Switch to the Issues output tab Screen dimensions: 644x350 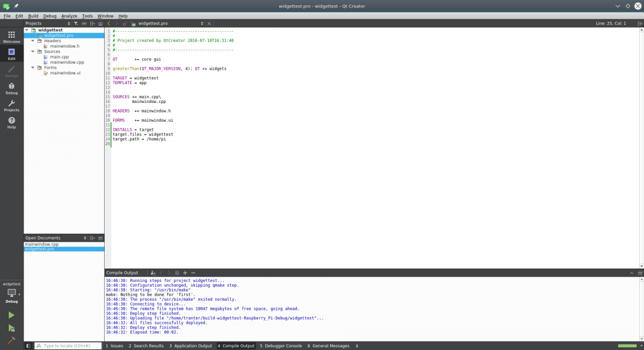click(x=114, y=346)
